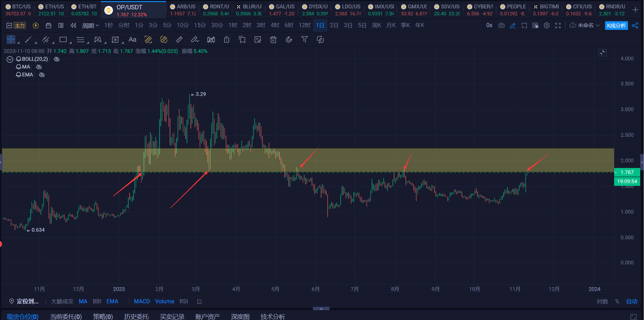Toggle the 主力 main-force indicator
The width and height of the screenshot is (644, 320).
tap(20, 26)
